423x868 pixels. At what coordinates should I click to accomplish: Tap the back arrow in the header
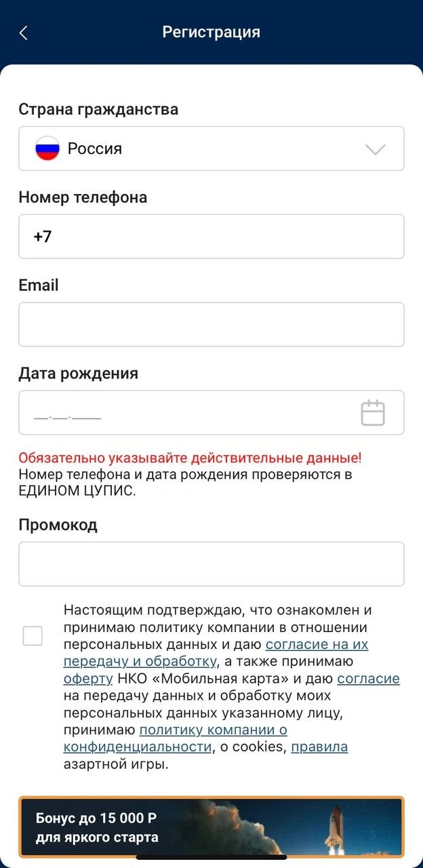pyautogui.click(x=24, y=32)
